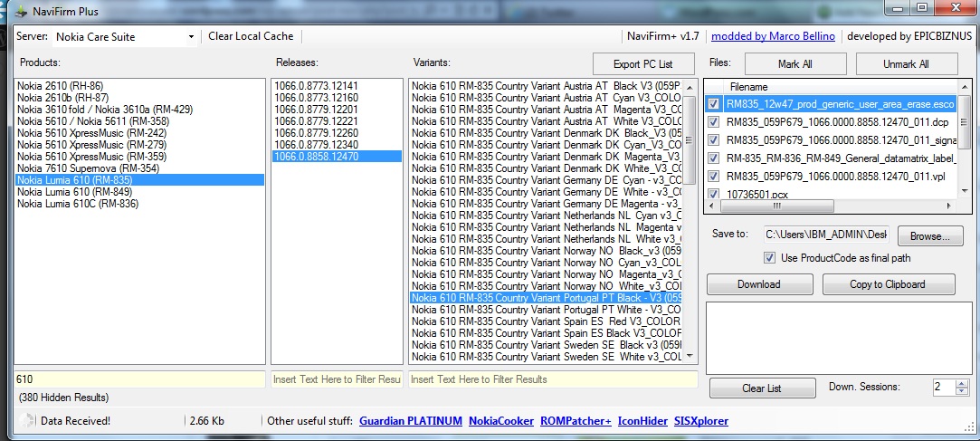Viewport: 980px width, 441px height.
Task: Select the Sweden SE White v3 variant
Action: pos(547,357)
